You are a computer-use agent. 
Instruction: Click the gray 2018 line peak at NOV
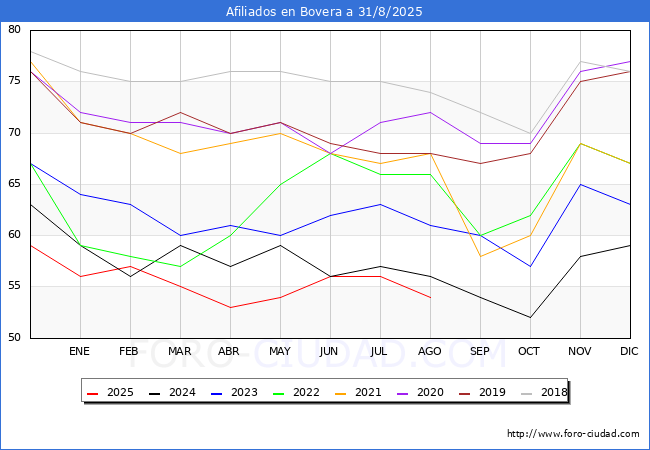580,61
